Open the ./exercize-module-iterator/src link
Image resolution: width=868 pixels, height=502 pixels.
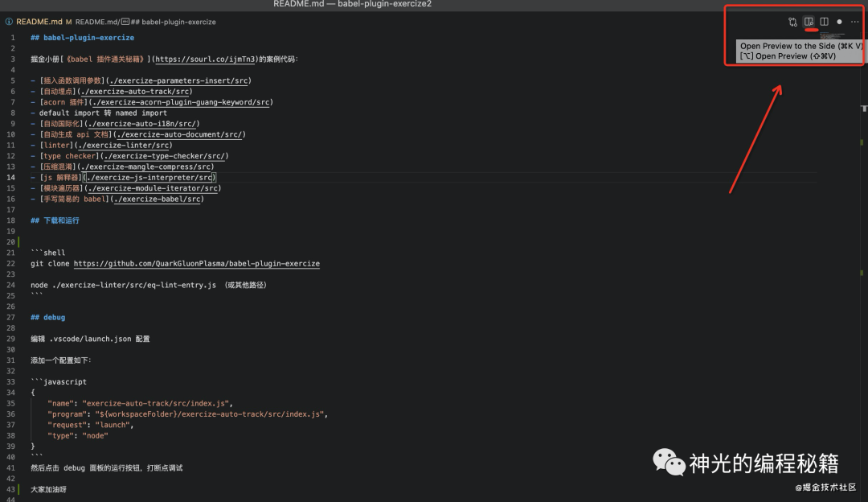point(152,188)
